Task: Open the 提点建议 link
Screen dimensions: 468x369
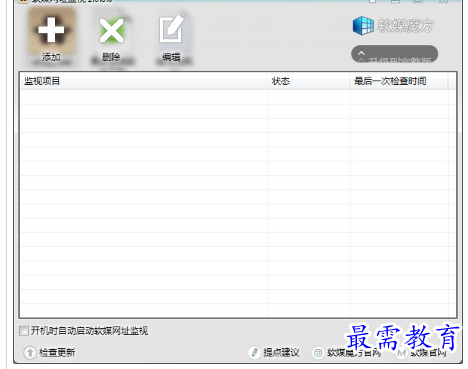Action: coord(281,352)
